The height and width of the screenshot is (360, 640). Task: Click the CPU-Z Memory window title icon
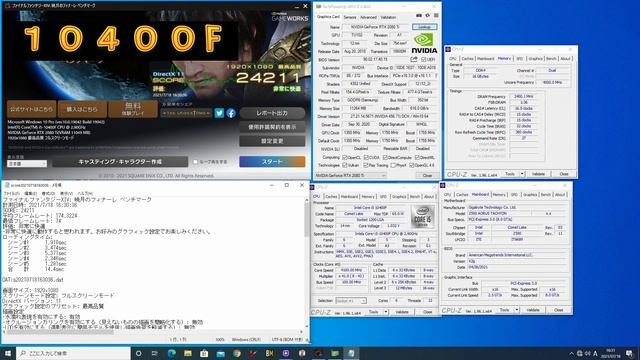pos(448,49)
